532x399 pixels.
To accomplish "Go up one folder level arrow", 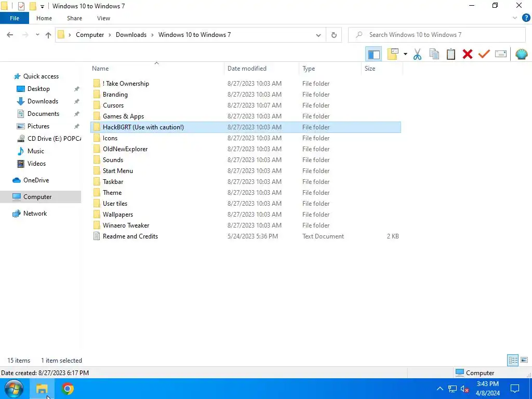I will coord(48,35).
